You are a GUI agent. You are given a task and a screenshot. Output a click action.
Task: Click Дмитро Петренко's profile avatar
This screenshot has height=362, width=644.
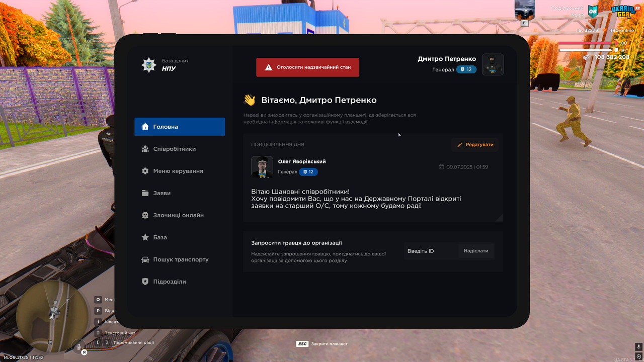tap(493, 64)
